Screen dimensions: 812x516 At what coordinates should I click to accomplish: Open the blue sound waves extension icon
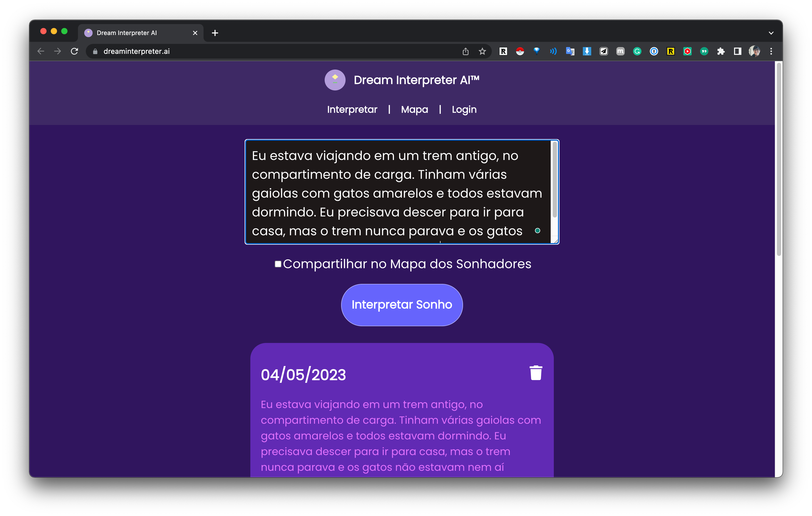553,51
